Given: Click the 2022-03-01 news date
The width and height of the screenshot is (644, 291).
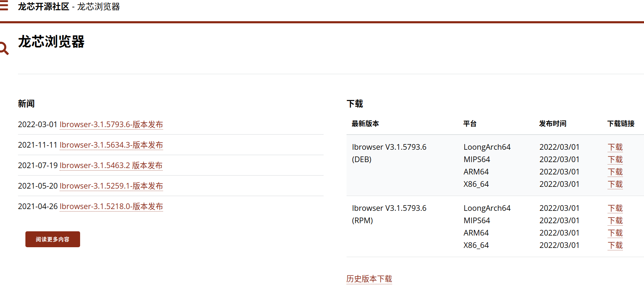Looking at the screenshot, I should click(x=38, y=125).
